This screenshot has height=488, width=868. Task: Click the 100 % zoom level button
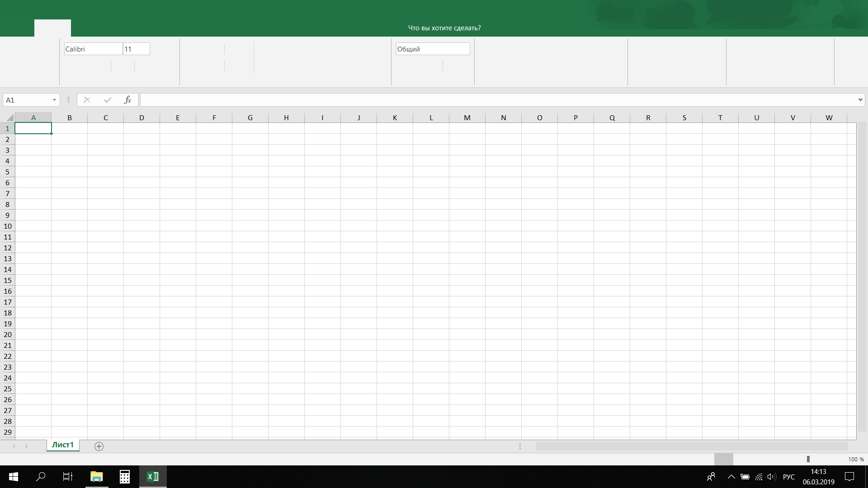pyautogui.click(x=855, y=459)
